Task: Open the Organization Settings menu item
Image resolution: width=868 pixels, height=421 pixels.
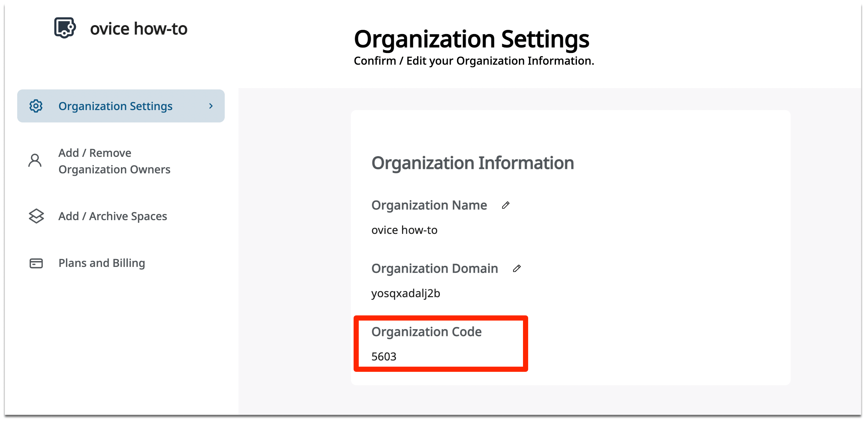Action: point(115,106)
